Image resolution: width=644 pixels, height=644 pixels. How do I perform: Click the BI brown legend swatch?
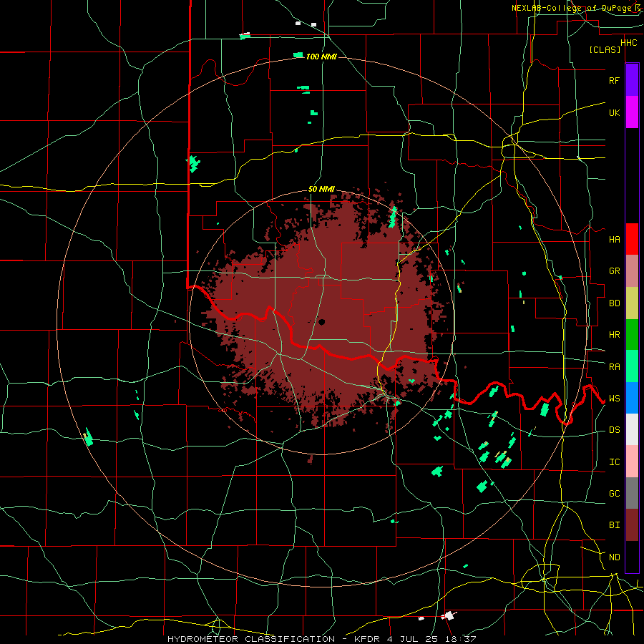coord(632,525)
